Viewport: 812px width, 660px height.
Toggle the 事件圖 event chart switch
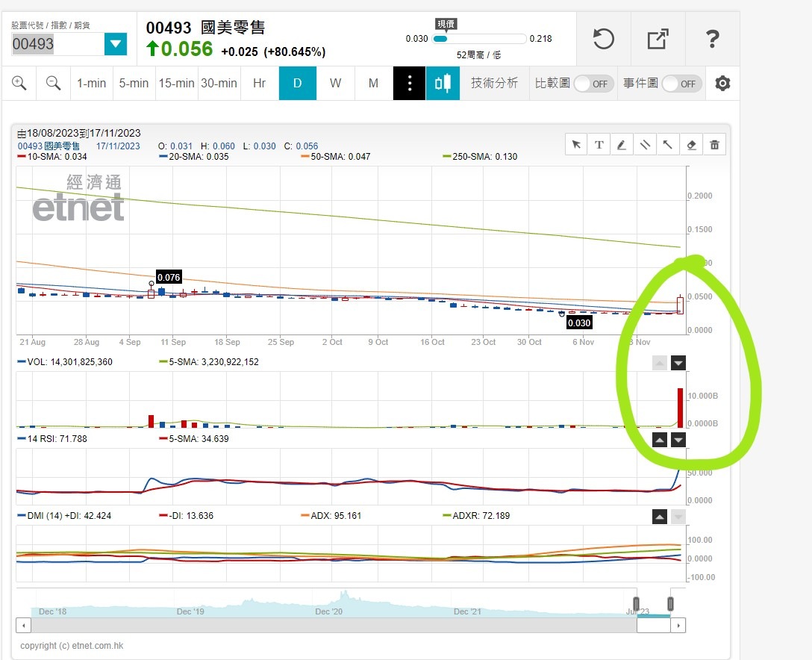(x=681, y=84)
